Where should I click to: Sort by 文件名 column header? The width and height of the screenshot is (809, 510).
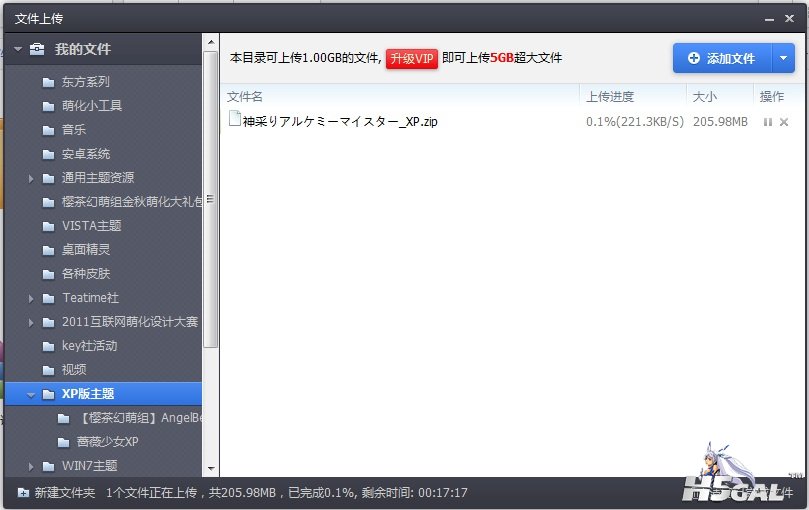pyautogui.click(x=245, y=96)
